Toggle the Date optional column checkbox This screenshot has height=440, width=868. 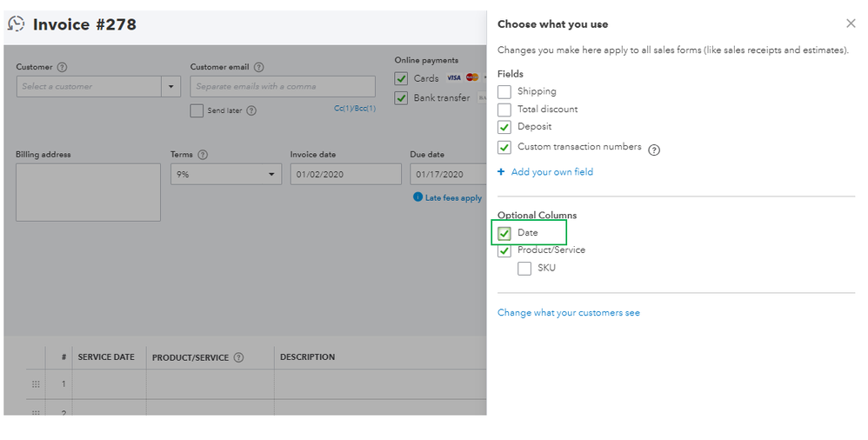coord(504,233)
